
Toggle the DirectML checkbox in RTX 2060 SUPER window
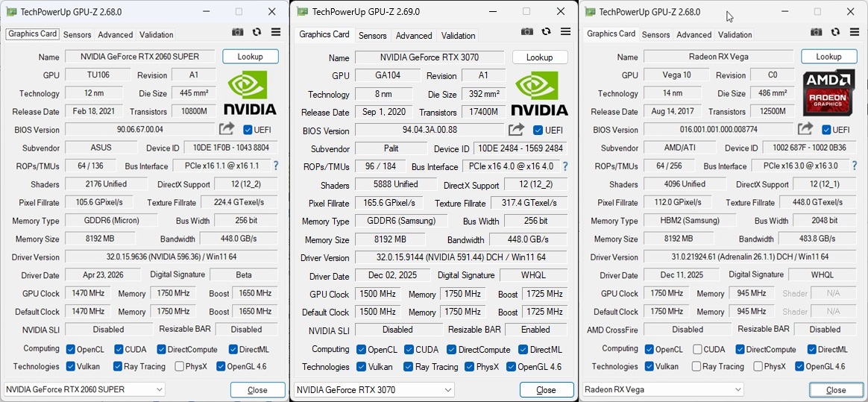point(233,349)
